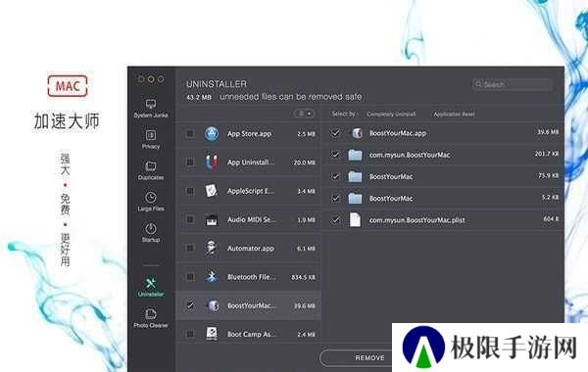Uncheck the BoostYourMac checkbox in app list

tap(190, 305)
